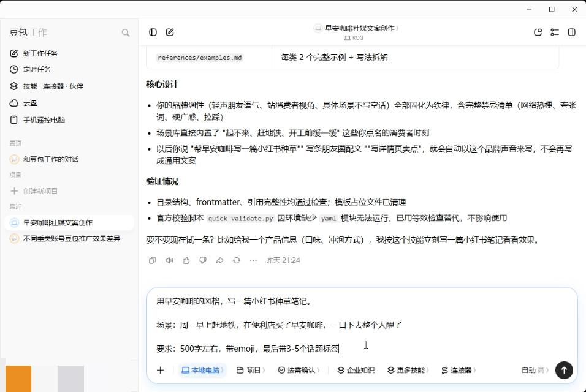Click the top-right screenshot capture icon

(x=538, y=32)
